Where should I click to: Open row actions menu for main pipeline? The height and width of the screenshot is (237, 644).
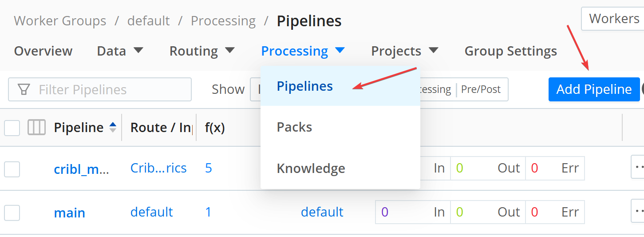click(x=637, y=211)
